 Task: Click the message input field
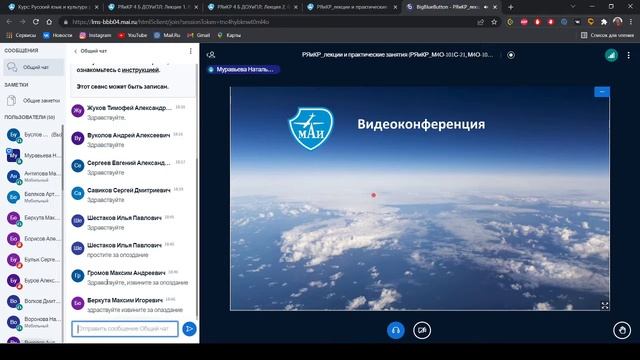[125, 329]
